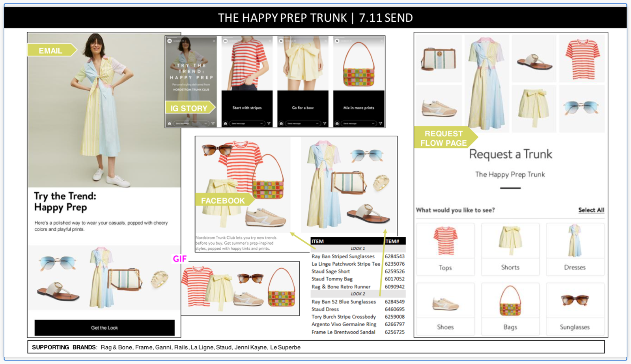Click the 'Staud Tommy Bag' table row
This screenshot has width=631, height=364.
pyautogui.click(x=358, y=279)
